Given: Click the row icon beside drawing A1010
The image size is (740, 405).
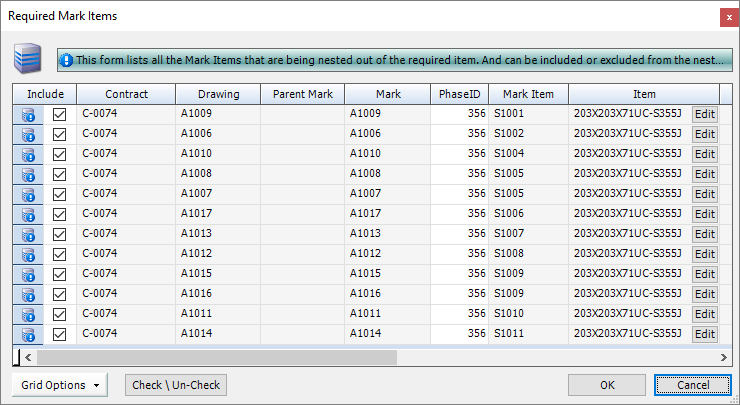Looking at the screenshot, I should click(28, 154).
